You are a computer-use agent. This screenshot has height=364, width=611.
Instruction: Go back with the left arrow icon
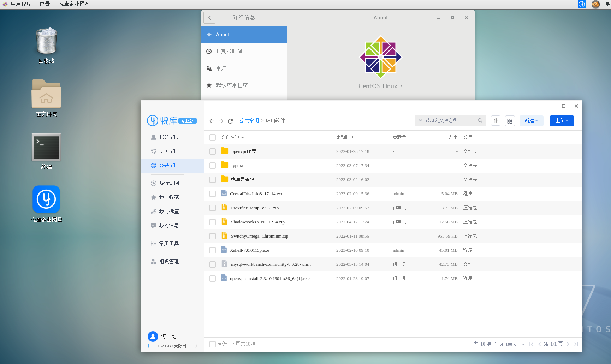212,121
